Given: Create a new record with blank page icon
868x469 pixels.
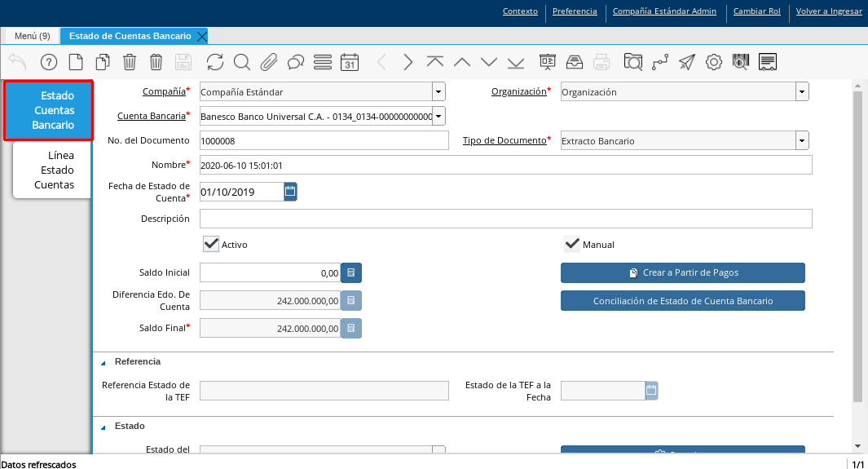Looking at the screenshot, I should 76,62.
